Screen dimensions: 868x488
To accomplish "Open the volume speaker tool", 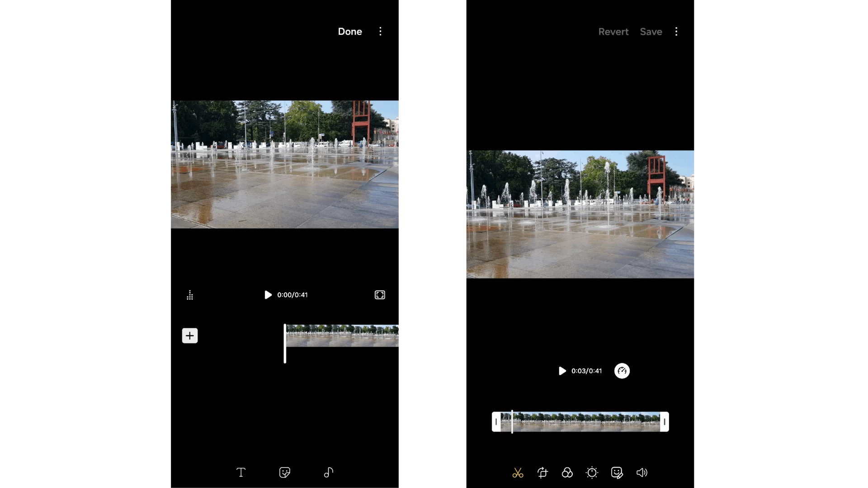I will (x=642, y=473).
